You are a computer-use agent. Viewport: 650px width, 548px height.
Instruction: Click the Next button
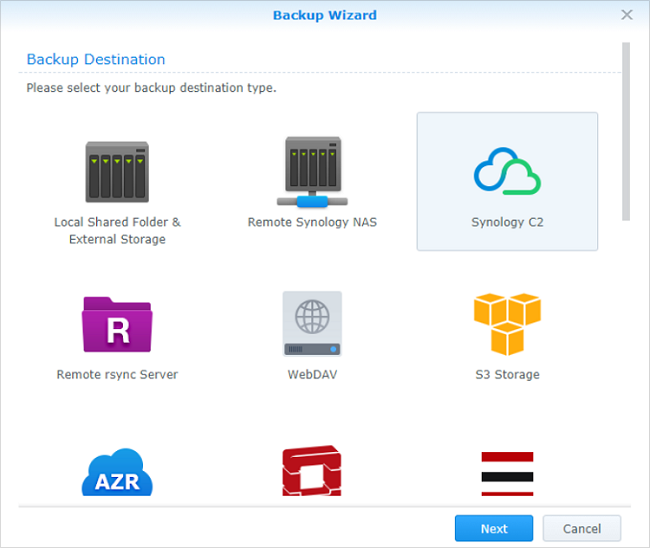coord(494,528)
